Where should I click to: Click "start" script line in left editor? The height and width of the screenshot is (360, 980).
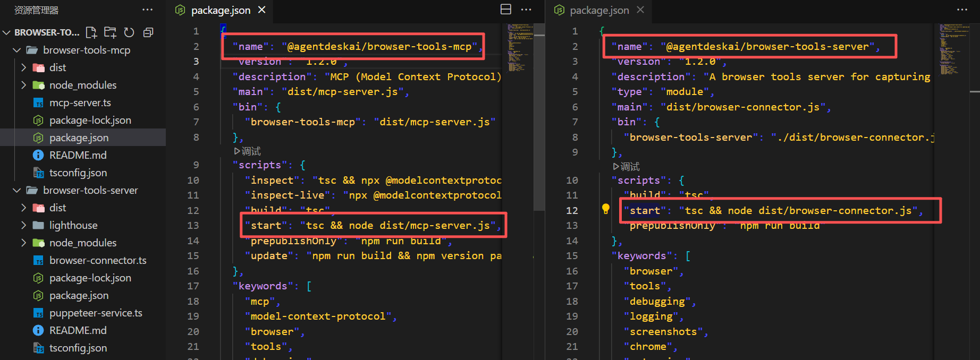373,226
